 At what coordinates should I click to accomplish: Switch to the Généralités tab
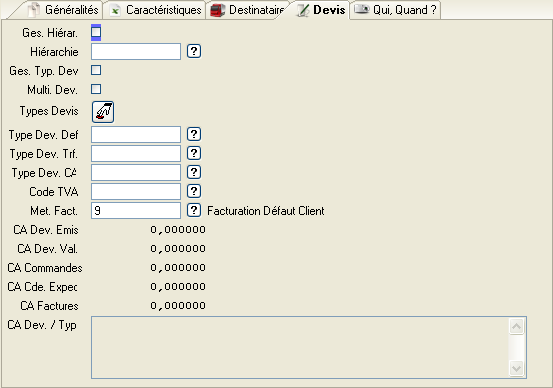[x=63, y=10]
